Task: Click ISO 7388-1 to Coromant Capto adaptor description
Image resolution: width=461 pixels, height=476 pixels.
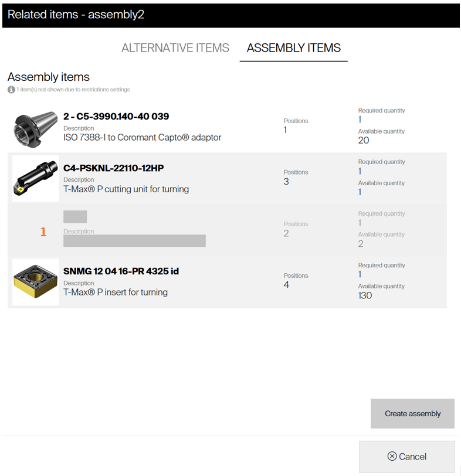Action: [x=143, y=138]
